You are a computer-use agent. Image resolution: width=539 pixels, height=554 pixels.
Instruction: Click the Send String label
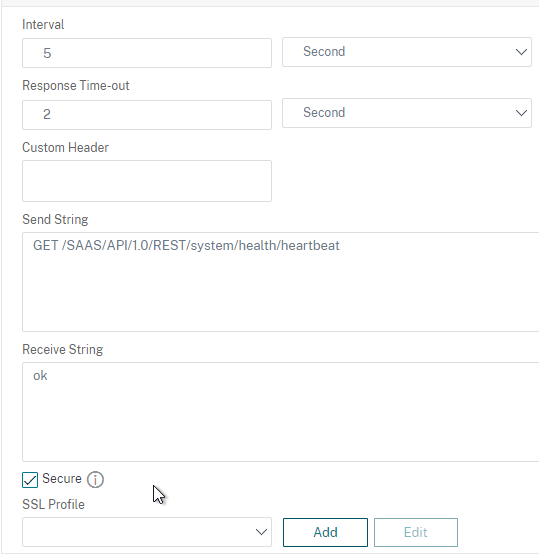[55, 219]
